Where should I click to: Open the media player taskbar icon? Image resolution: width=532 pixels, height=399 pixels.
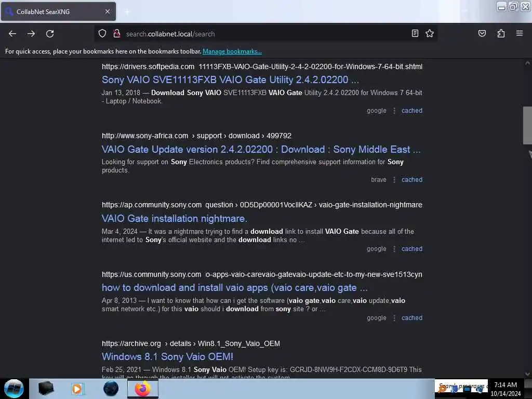pyautogui.click(x=77, y=389)
